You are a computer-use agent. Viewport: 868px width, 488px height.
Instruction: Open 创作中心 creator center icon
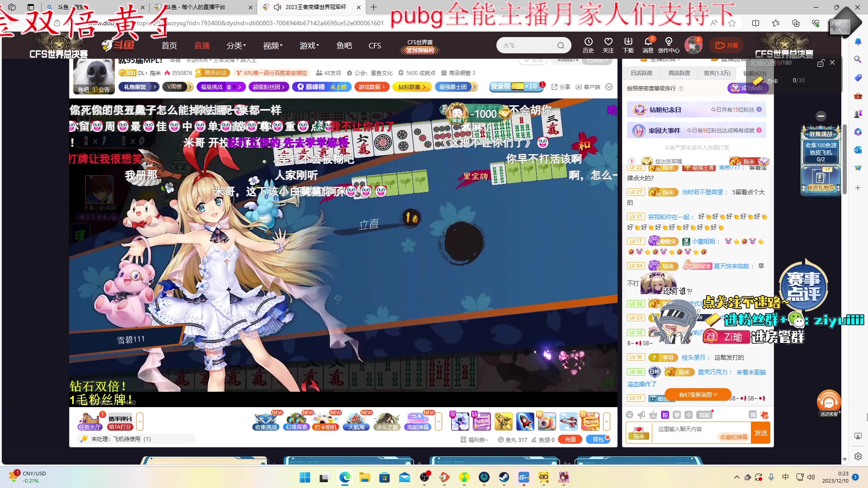pos(669,45)
